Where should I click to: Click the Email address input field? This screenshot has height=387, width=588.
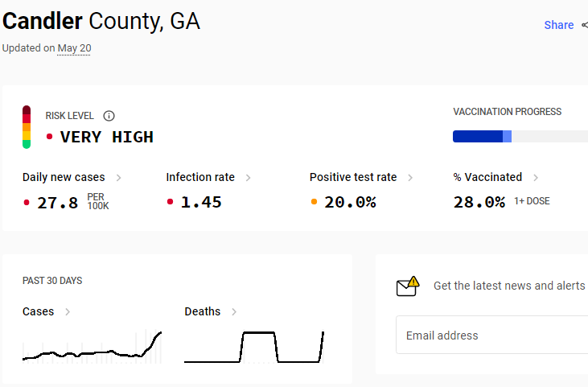click(492, 335)
